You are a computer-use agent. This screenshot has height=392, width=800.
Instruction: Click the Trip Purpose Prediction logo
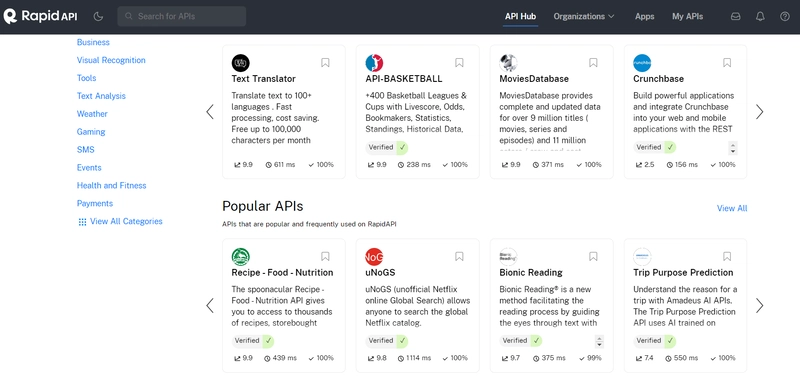point(642,256)
